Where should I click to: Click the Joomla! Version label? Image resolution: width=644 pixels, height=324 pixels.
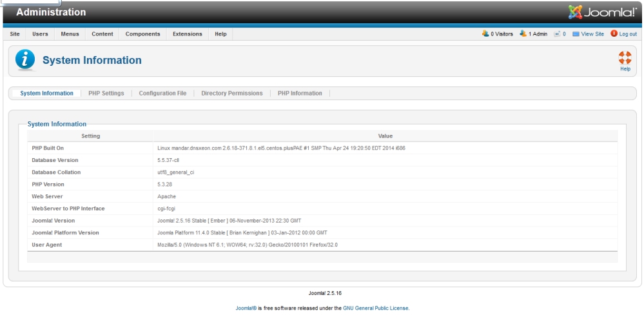(x=54, y=221)
